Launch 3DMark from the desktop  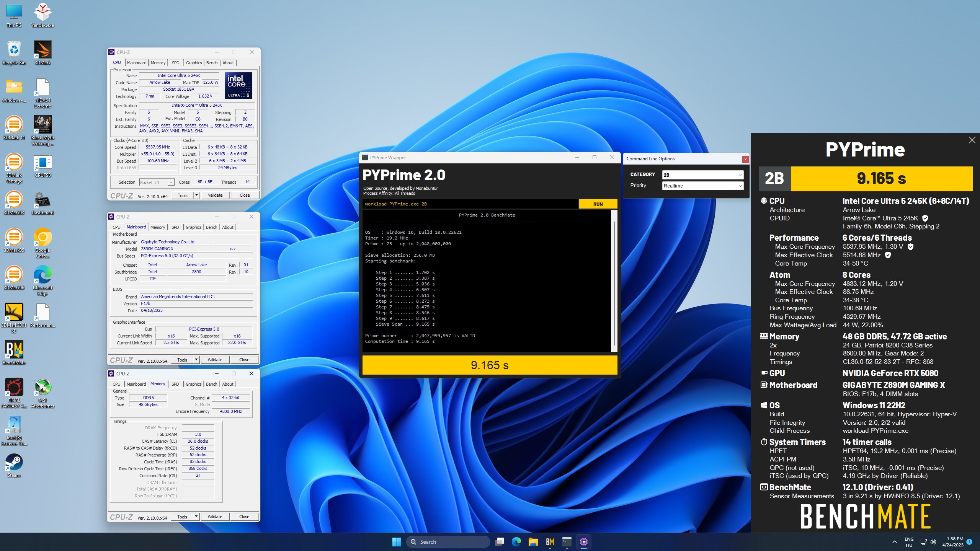(42, 53)
